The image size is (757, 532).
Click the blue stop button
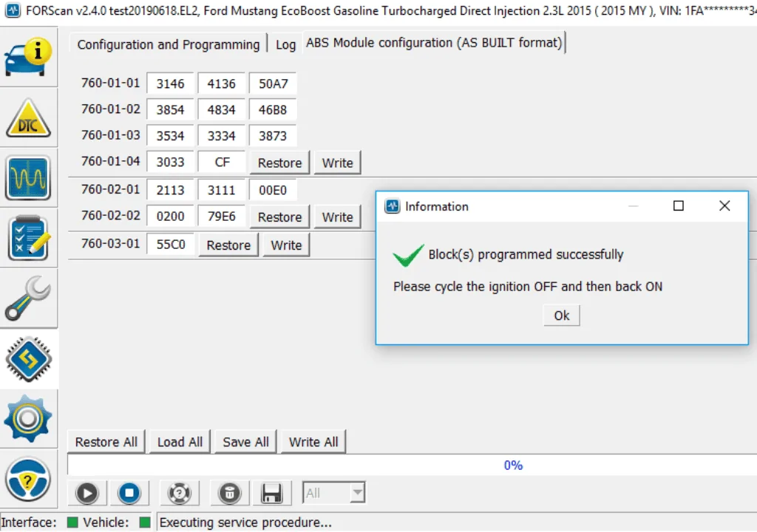pyautogui.click(x=129, y=493)
